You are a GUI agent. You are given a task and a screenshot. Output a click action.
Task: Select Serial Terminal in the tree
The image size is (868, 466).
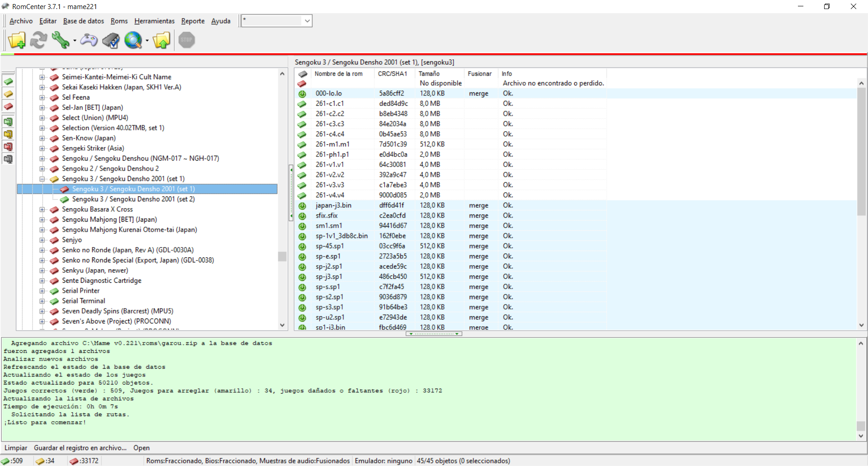[84, 301]
